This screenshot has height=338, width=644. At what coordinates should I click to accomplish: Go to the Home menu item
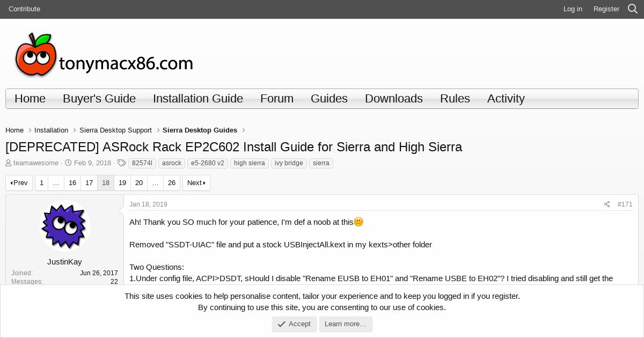pyautogui.click(x=30, y=99)
